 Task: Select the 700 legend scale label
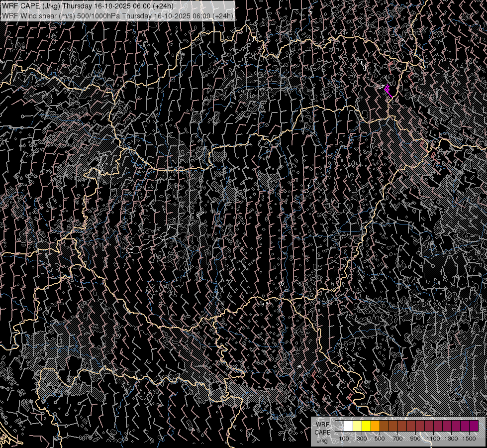pos(397,439)
